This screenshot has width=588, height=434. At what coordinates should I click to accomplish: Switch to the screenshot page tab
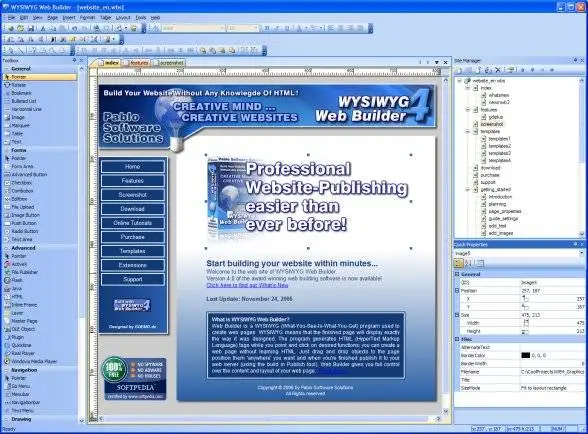(x=170, y=63)
